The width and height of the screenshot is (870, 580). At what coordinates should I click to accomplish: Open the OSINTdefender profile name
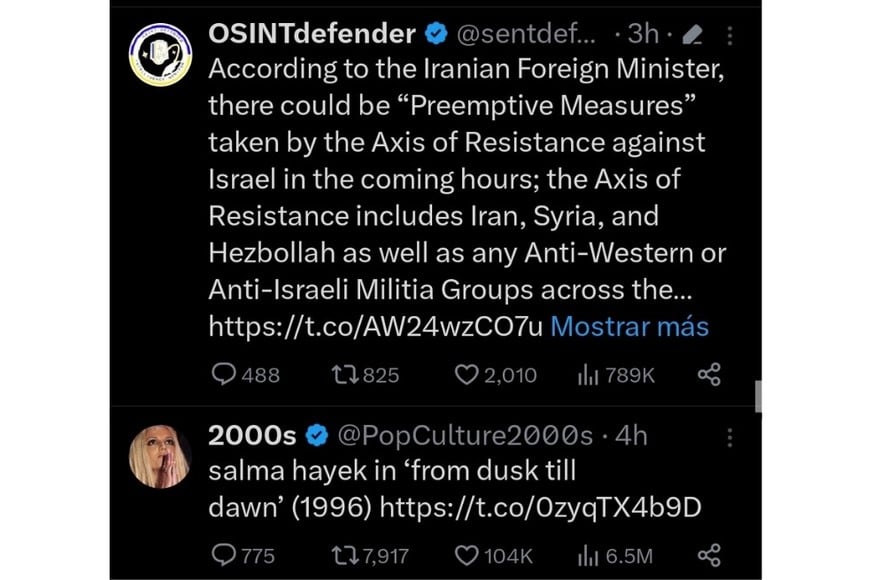point(311,34)
